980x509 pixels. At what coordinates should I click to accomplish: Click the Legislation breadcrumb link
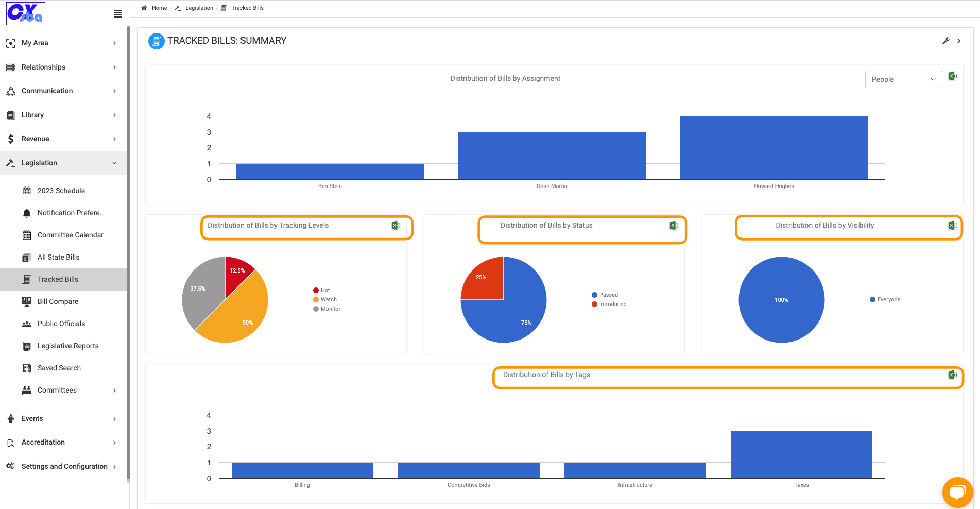[x=199, y=8]
